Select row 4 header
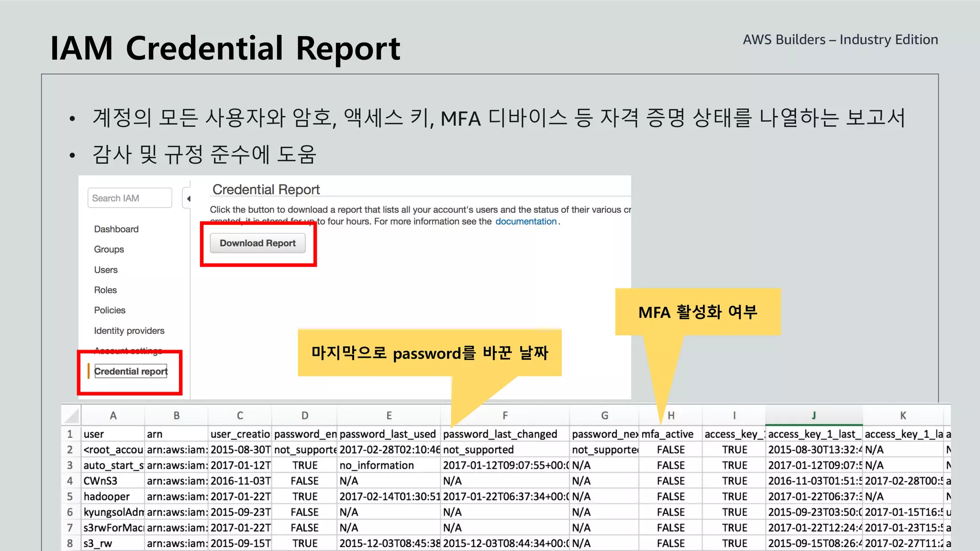 [x=70, y=481]
